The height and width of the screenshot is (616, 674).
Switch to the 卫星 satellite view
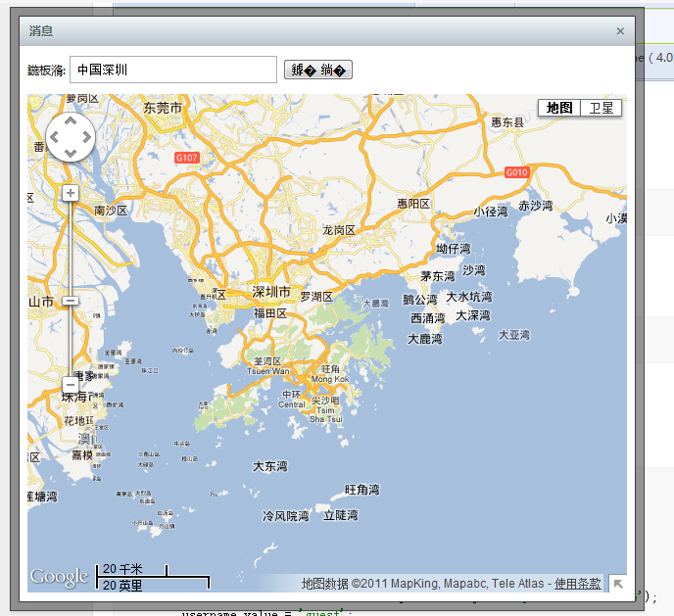601,108
